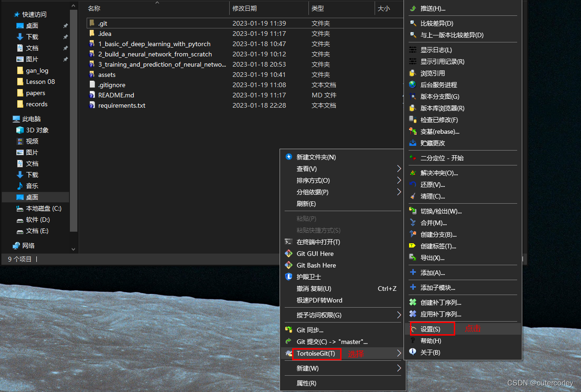Select 新建文件夹(N) in context menu
This screenshot has height=392, width=581.
tap(343, 157)
